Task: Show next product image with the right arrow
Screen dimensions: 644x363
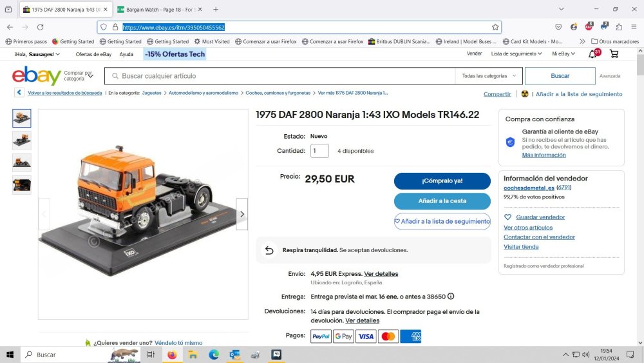Action: click(x=242, y=214)
